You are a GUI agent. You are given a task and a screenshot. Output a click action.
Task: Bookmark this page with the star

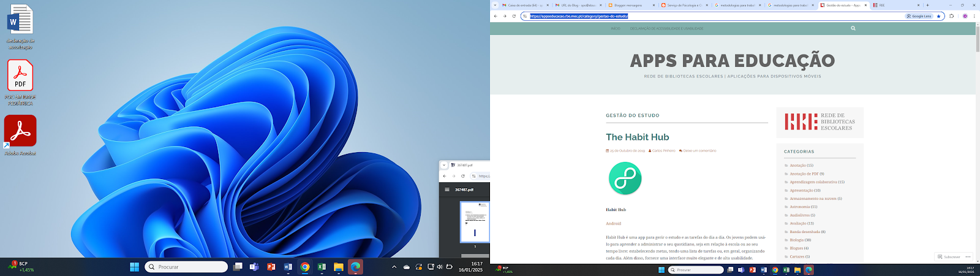coord(939,16)
